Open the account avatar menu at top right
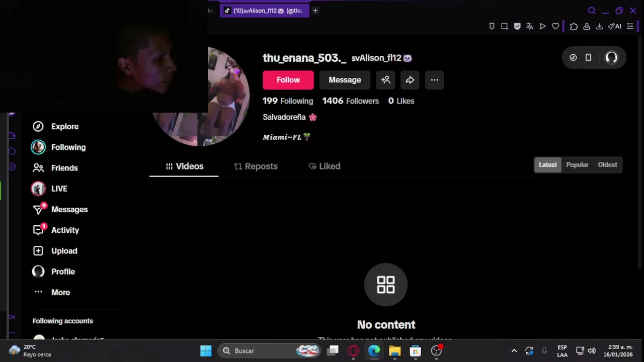This screenshot has height=362, width=644. (x=611, y=58)
